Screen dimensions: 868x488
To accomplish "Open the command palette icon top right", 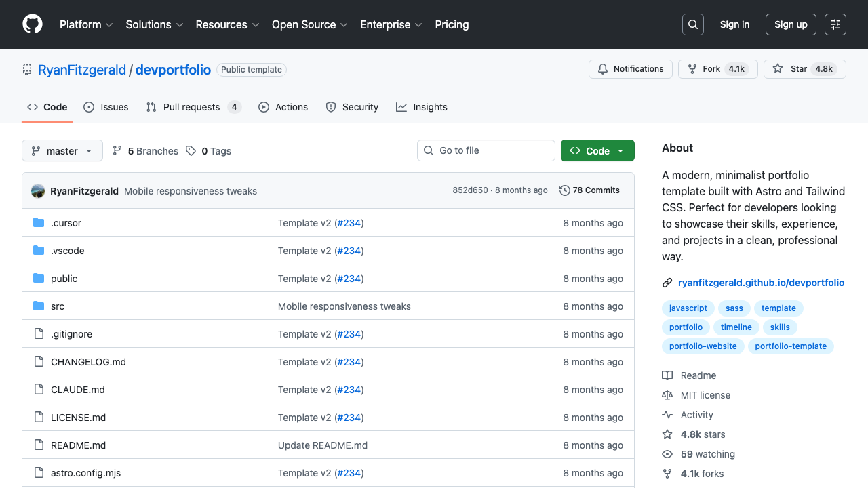I will coord(835,24).
